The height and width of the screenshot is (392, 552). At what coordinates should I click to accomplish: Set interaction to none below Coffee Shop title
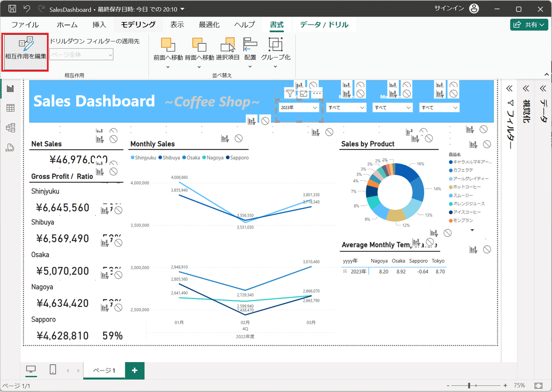pos(265,121)
